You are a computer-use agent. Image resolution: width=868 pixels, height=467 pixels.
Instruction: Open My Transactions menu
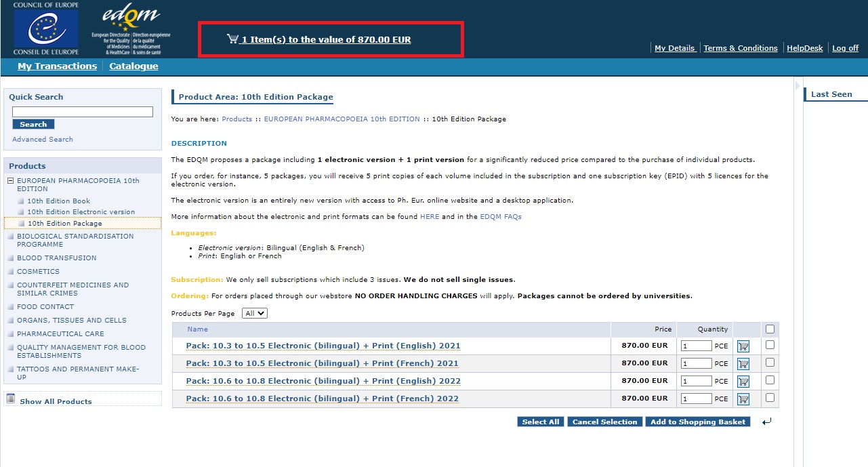58,66
